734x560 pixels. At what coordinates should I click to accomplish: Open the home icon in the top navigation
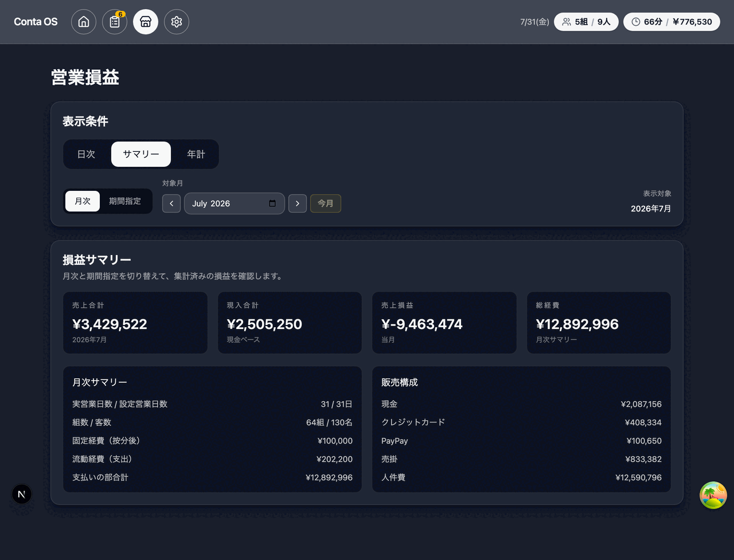[84, 22]
